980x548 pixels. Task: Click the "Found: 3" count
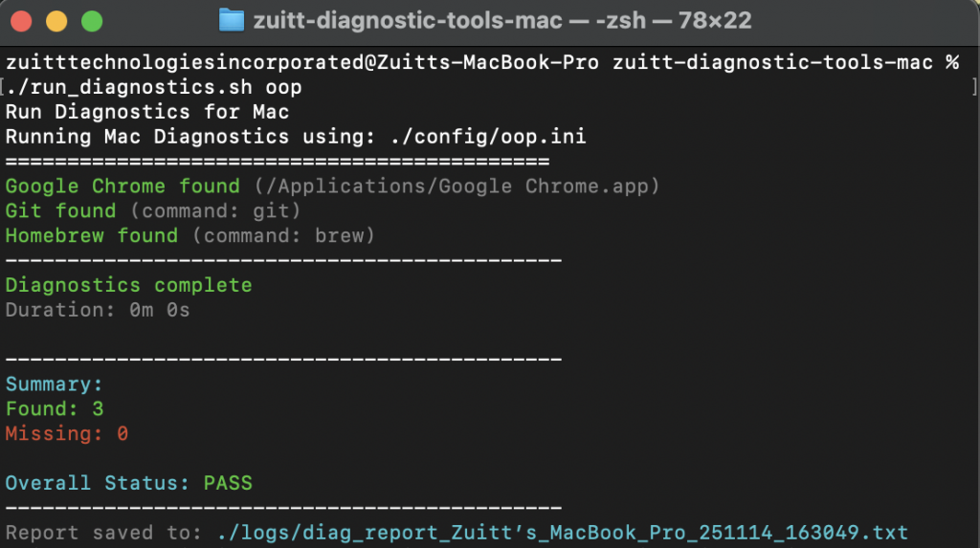click(x=55, y=409)
